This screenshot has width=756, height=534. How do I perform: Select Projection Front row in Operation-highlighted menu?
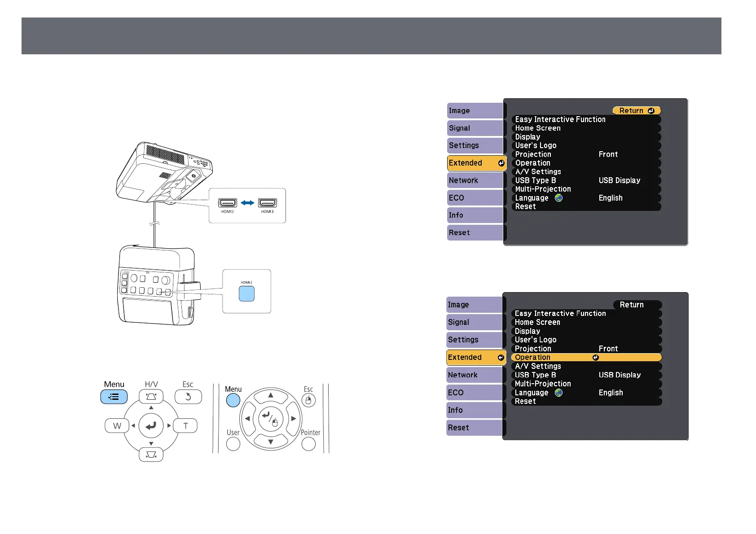tap(587, 349)
